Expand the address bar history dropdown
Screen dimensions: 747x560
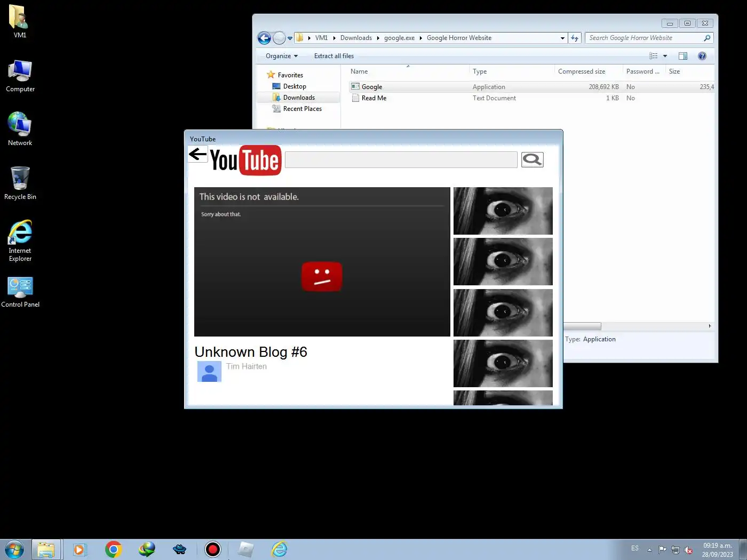[562, 38]
